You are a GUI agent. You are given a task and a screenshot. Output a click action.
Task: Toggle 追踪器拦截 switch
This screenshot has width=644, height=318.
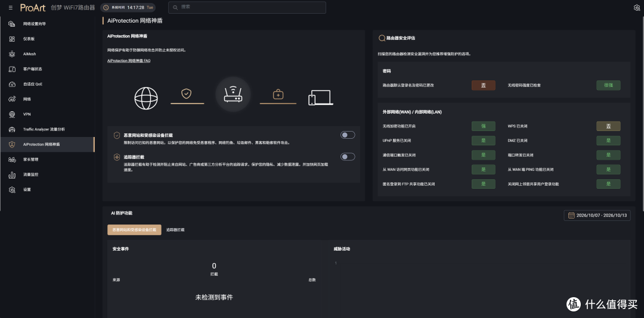click(348, 157)
